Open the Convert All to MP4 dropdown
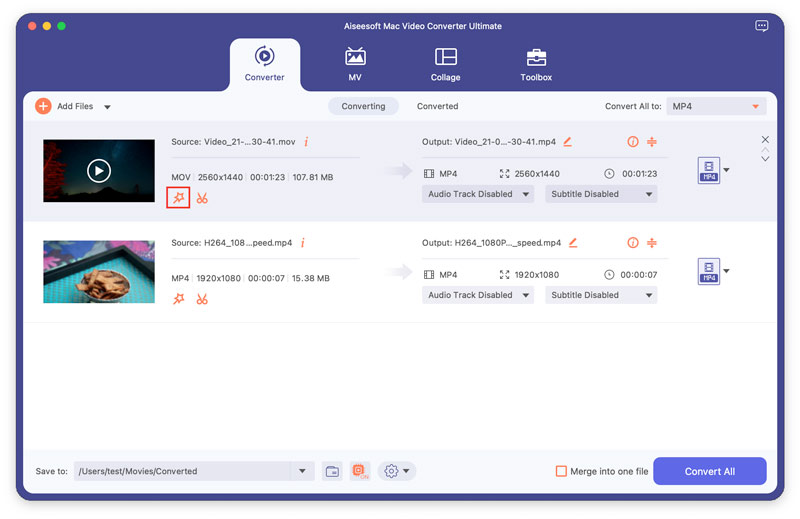Viewport: 800px width, 519px height. 716,106
